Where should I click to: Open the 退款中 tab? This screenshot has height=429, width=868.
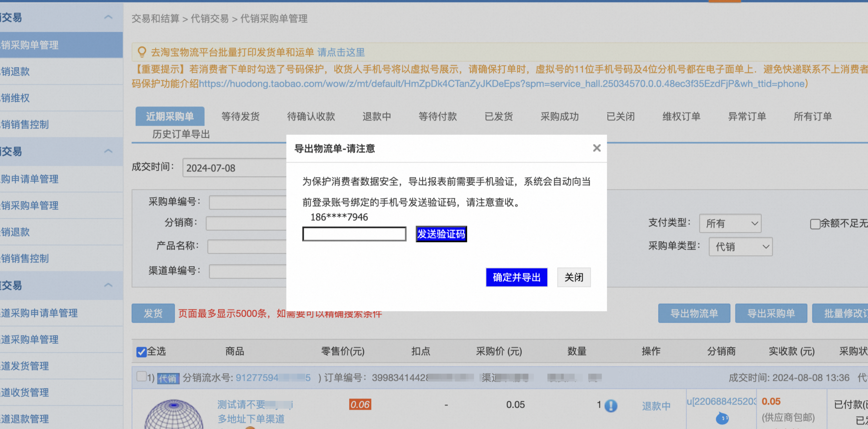coord(377,116)
